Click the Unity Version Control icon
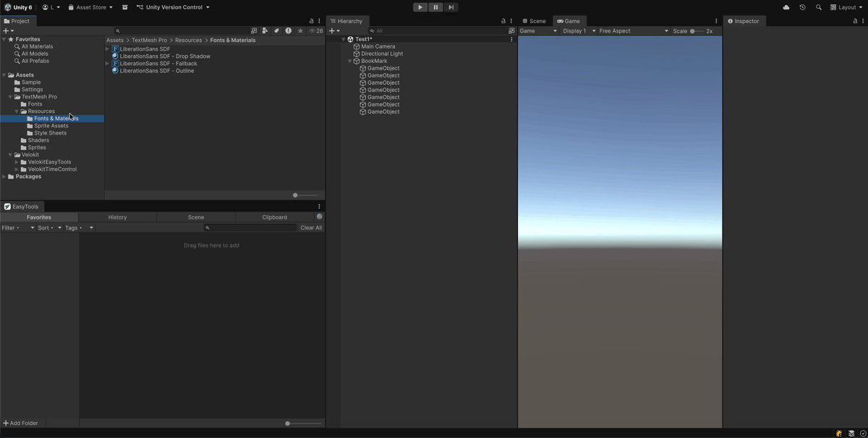The height and width of the screenshot is (438, 868). 139,7
